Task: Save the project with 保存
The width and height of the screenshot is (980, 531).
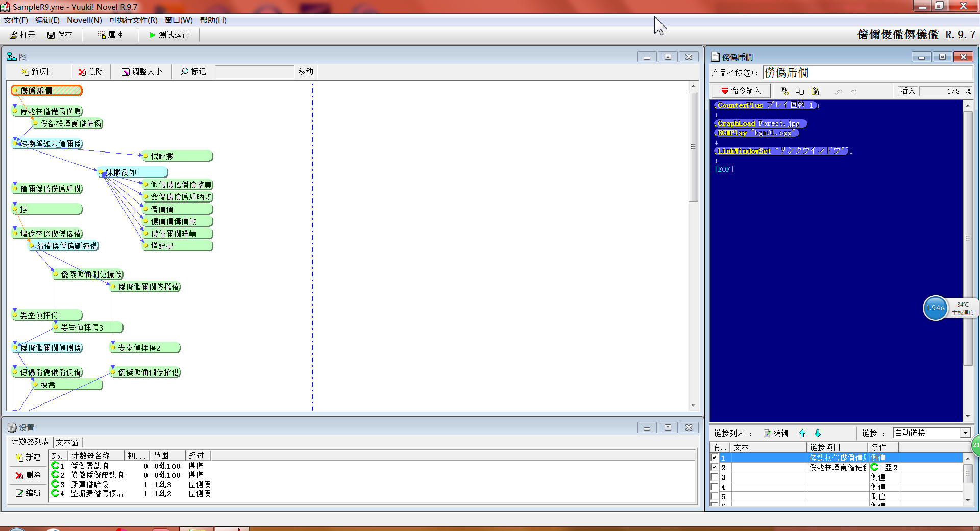Action: [x=60, y=35]
